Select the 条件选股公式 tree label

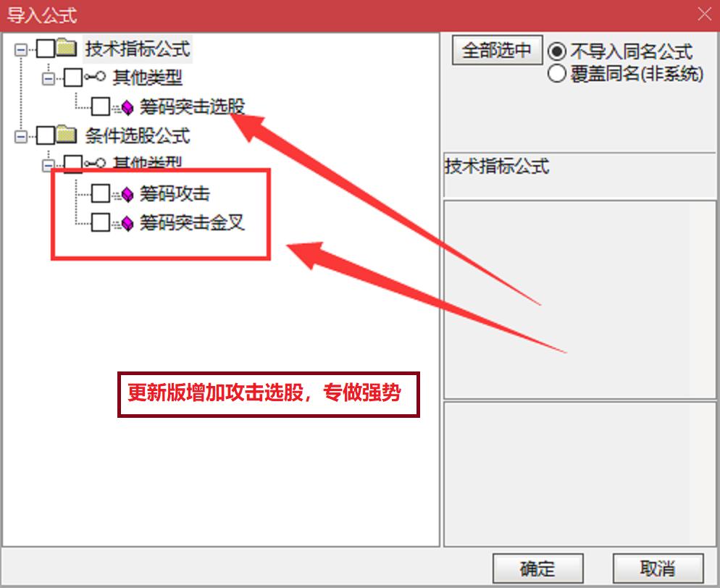tap(138, 135)
